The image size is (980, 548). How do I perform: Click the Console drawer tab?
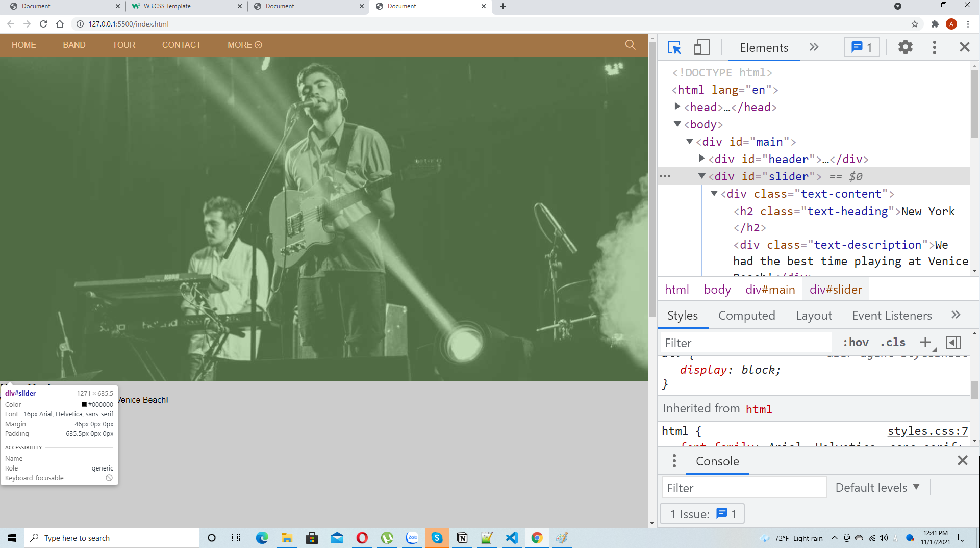[717, 461]
